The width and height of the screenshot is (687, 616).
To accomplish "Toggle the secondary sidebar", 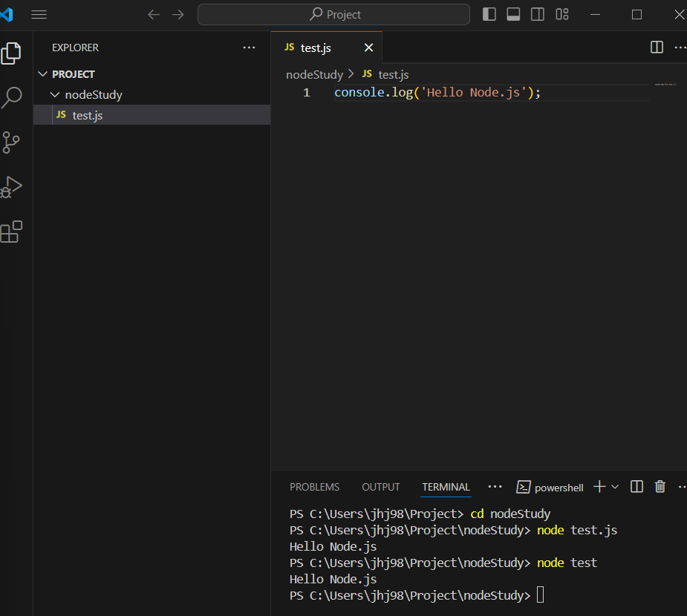I will (537, 14).
